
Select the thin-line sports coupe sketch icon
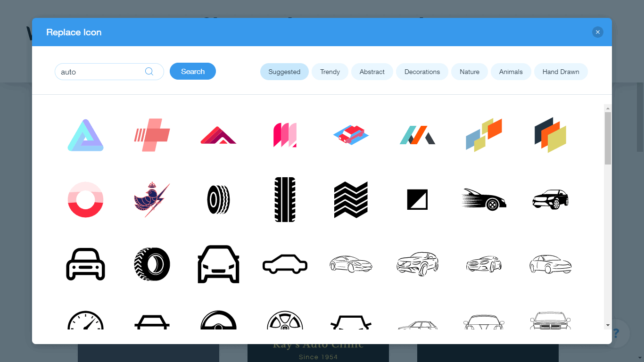351,264
